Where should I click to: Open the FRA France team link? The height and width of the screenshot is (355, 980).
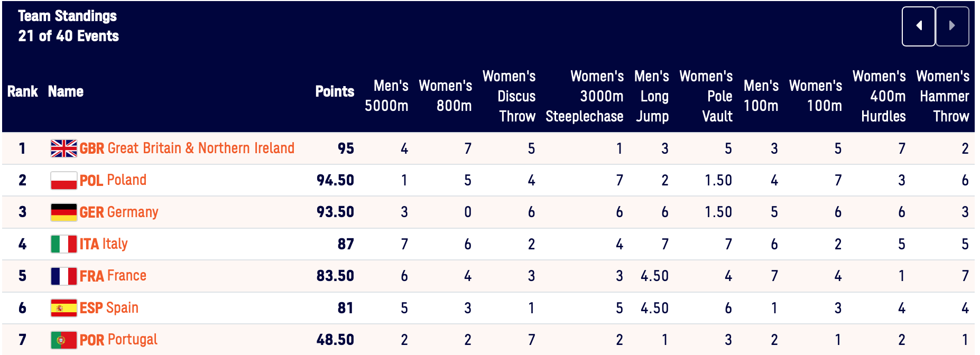113,276
